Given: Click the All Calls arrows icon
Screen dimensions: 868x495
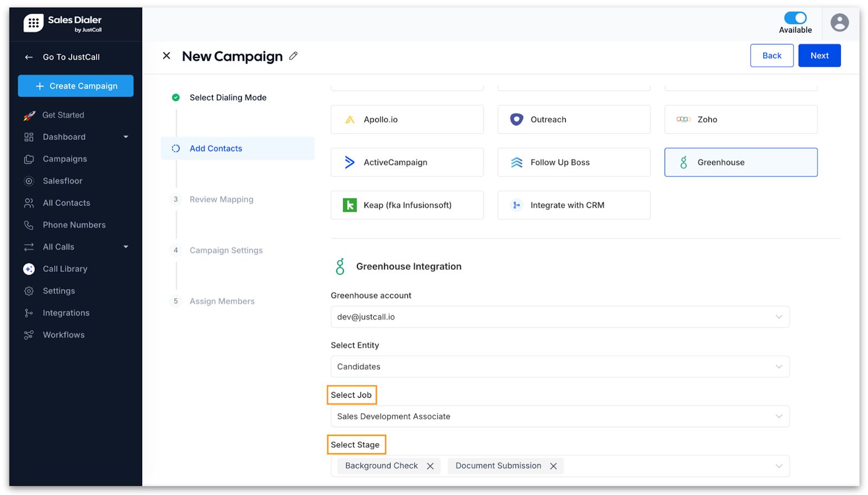Looking at the screenshot, I should tap(29, 247).
